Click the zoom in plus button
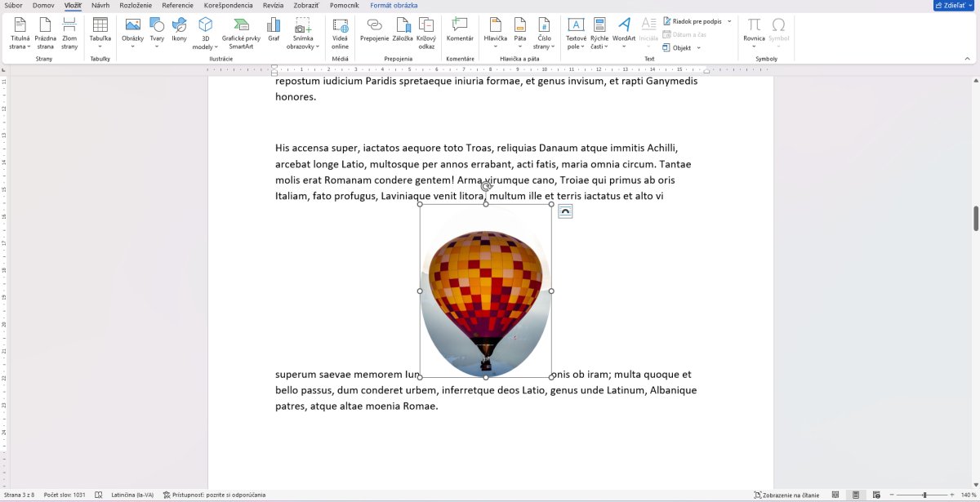 click(x=953, y=495)
